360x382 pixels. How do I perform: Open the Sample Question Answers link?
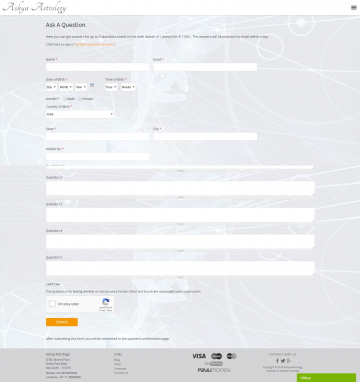[x=95, y=44]
